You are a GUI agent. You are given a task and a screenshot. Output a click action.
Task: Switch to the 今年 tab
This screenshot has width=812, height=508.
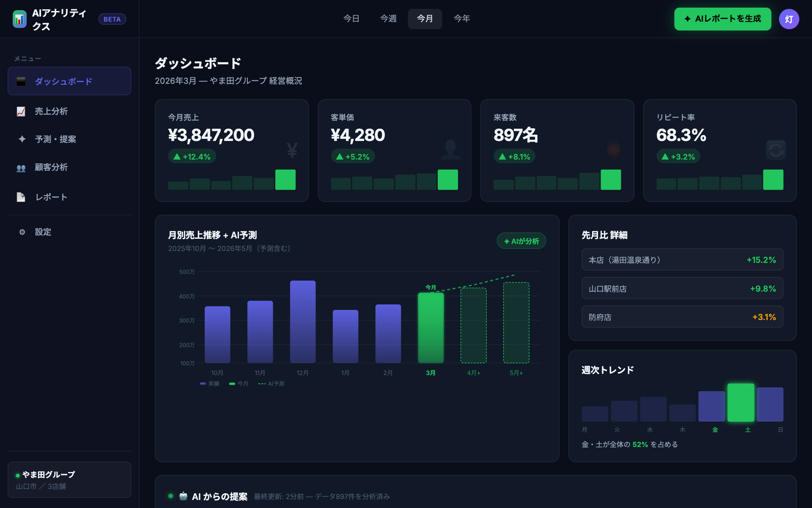461,19
